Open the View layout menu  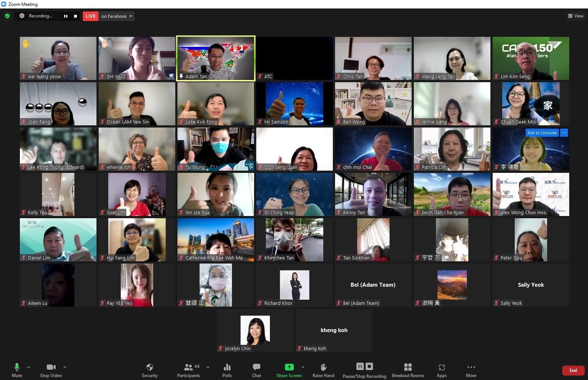[x=575, y=16]
